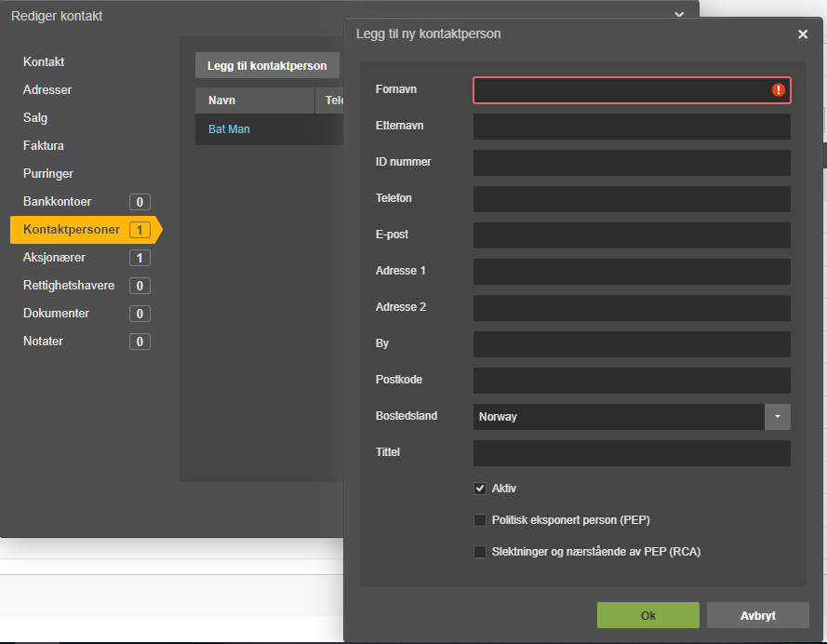Confirm with the green Ok button
The height and width of the screenshot is (644, 827).
click(x=648, y=615)
